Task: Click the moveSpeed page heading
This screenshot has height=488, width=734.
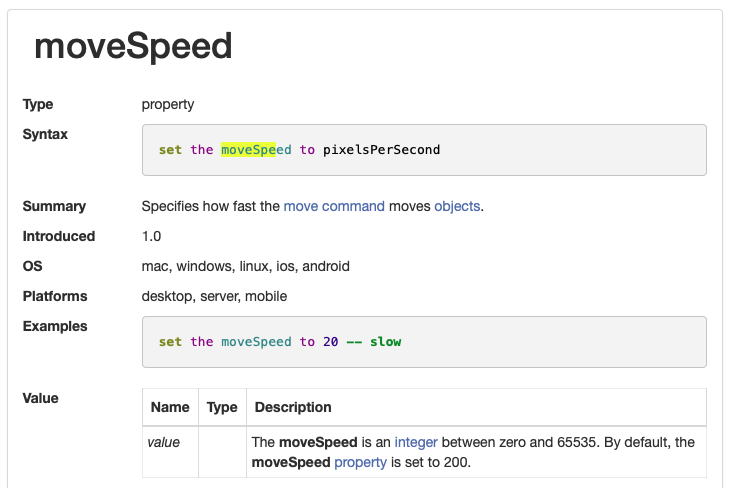Action: pyautogui.click(x=133, y=46)
